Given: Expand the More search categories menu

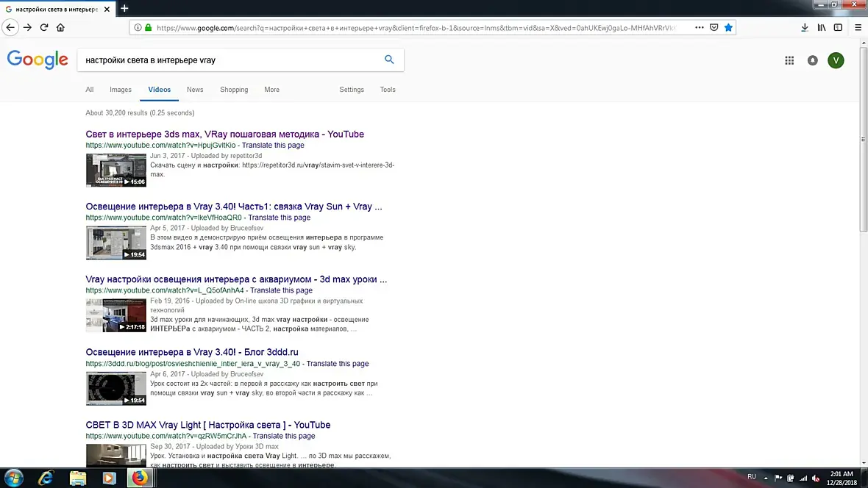Looking at the screenshot, I should tap(272, 90).
